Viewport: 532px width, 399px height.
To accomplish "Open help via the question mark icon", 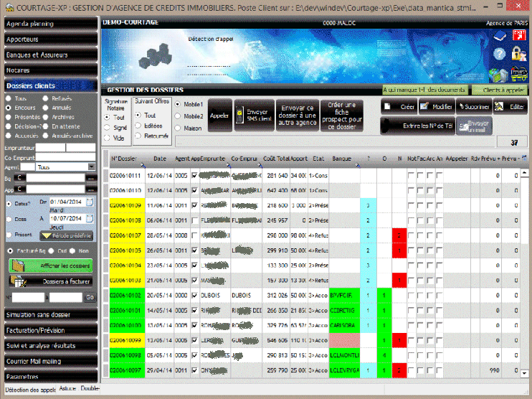I will pyautogui.click(x=500, y=54).
